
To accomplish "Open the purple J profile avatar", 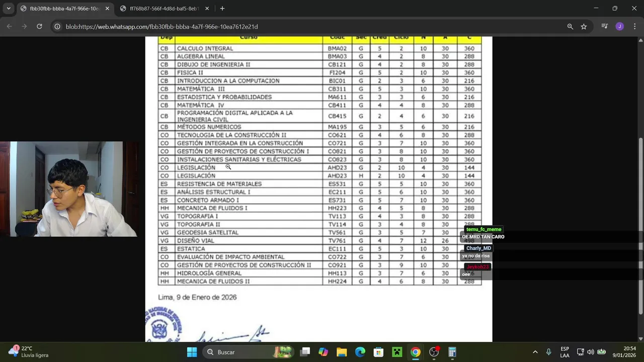I will (619, 27).
